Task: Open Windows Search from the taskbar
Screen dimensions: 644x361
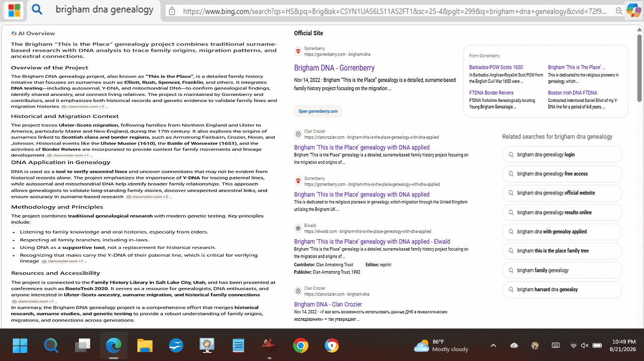Action: (51, 346)
